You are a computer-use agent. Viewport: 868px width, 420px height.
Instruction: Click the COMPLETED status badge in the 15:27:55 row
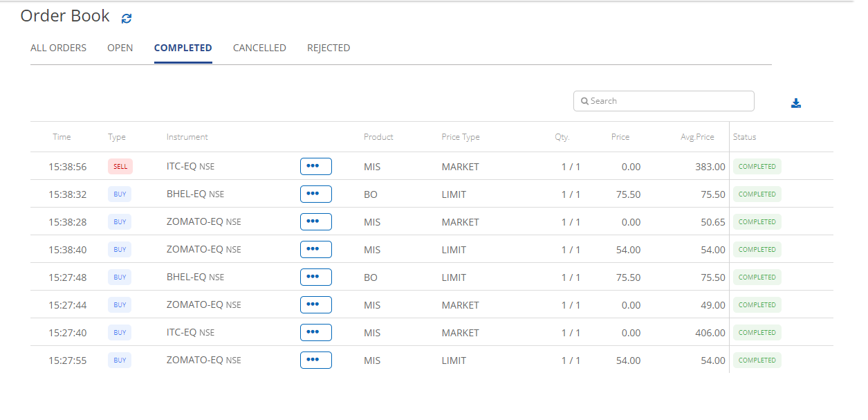tap(757, 360)
